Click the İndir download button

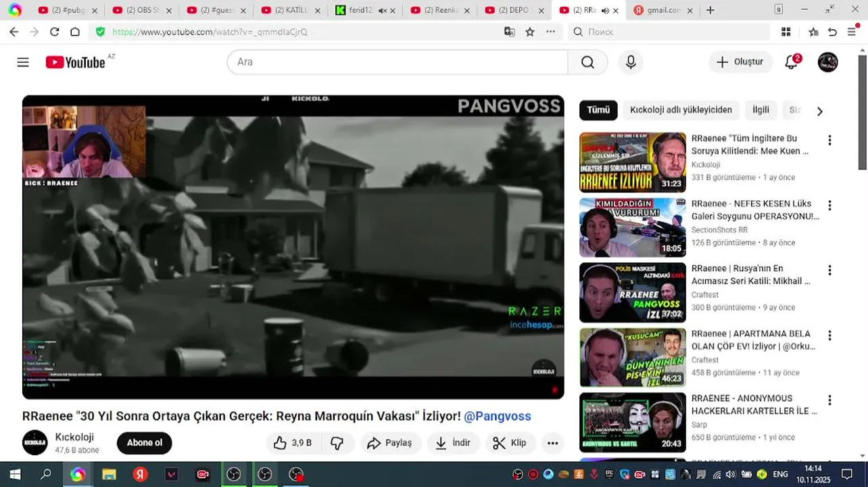coord(453,443)
